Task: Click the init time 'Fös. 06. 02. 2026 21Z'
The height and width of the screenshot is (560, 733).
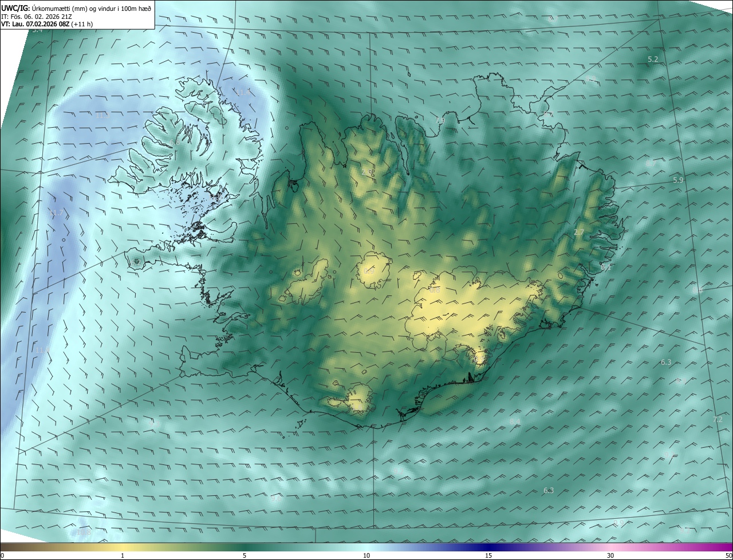Action: click(41, 16)
